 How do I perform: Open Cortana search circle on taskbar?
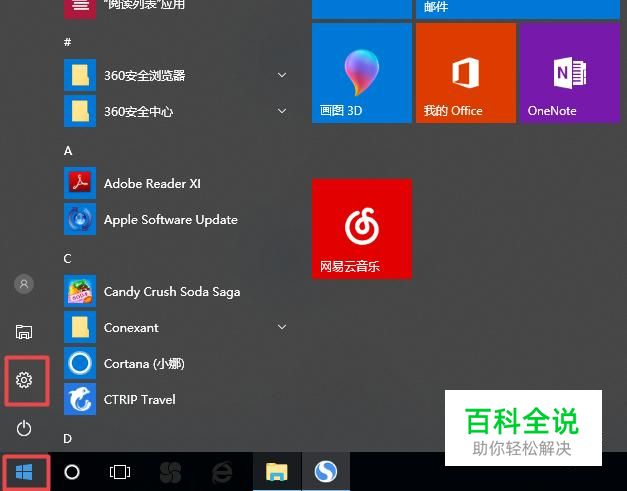[72, 472]
